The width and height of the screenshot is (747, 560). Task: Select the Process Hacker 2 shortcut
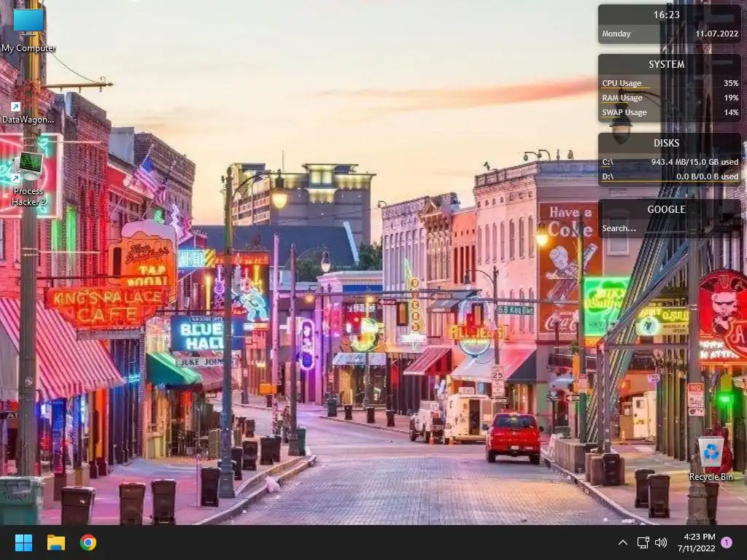click(x=28, y=179)
